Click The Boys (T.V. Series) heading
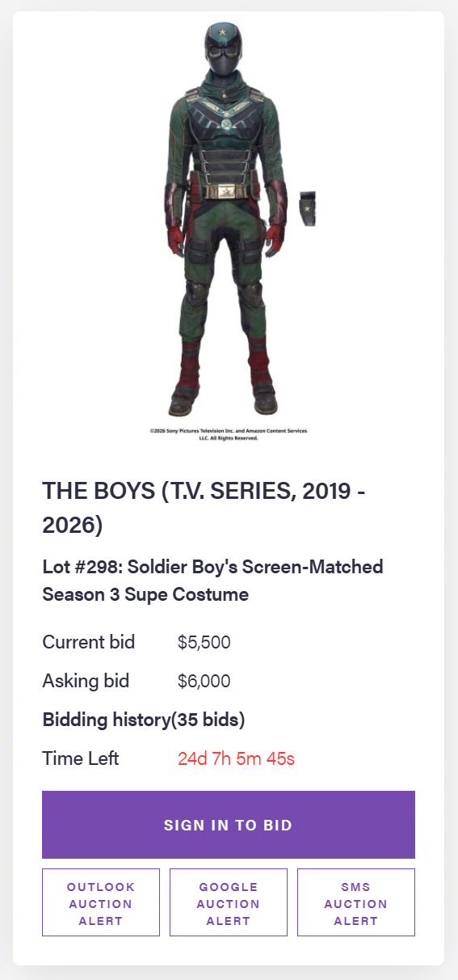The image size is (458, 980). [x=207, y=507]
